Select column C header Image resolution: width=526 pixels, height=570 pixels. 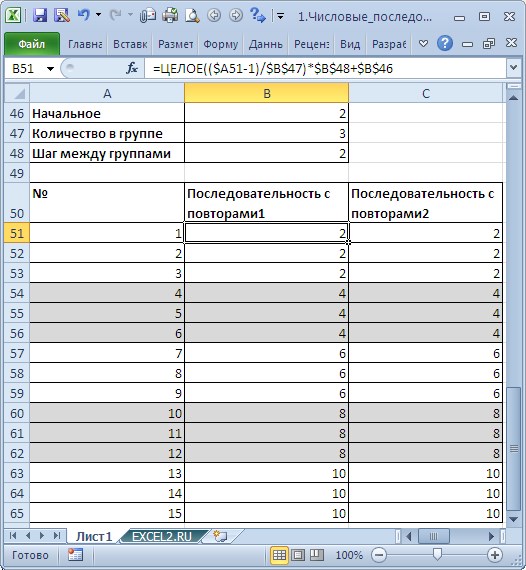click(426, 93)
